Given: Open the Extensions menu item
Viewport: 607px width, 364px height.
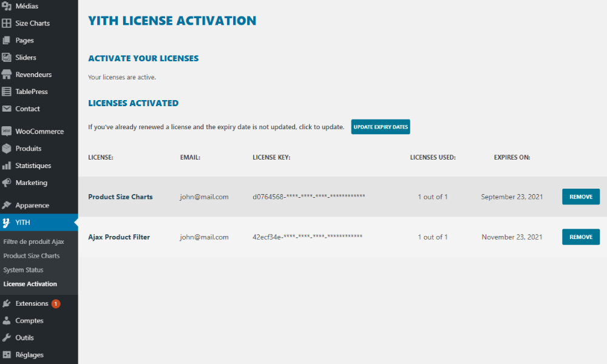Looking at the screenshot, I should coord(32,303).
